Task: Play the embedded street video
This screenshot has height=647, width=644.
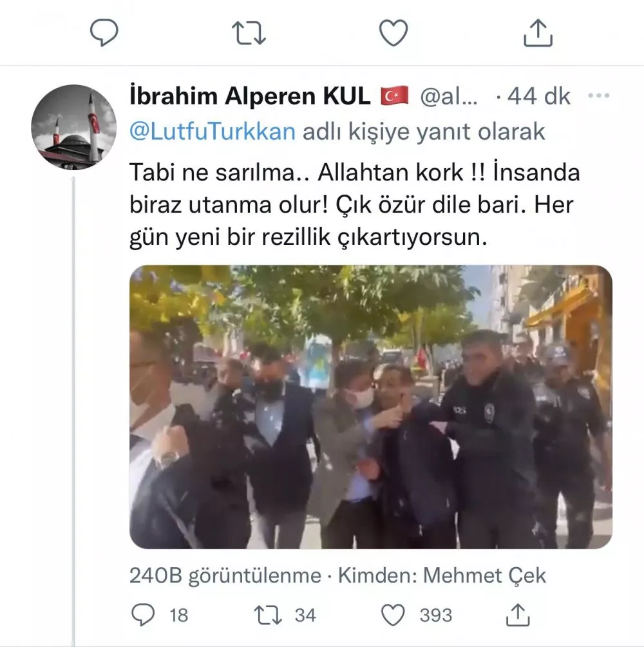Action: [x=371, y=407]
